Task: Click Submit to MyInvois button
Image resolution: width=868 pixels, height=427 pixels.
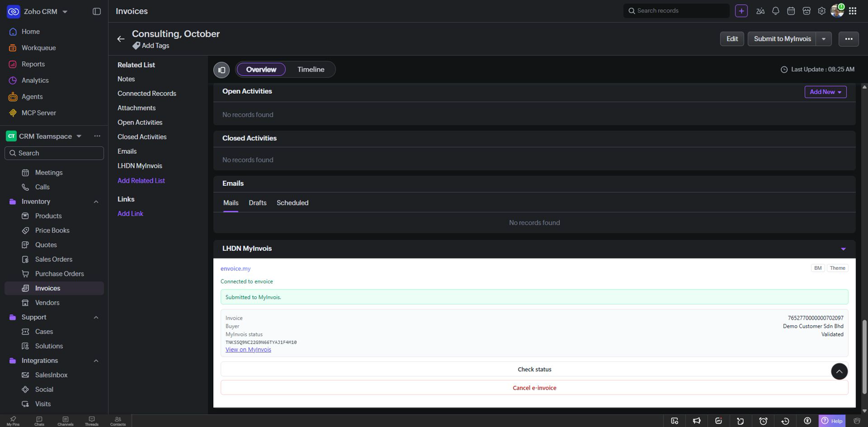Action: click(x=782, y=39)
